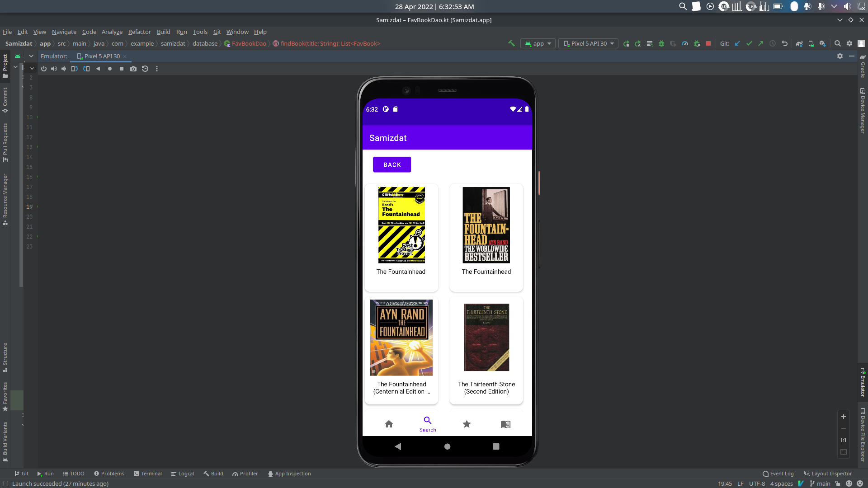The image size is (868, 488).
Task: Tap the BACK button in the app
Action: click(392, 164)
